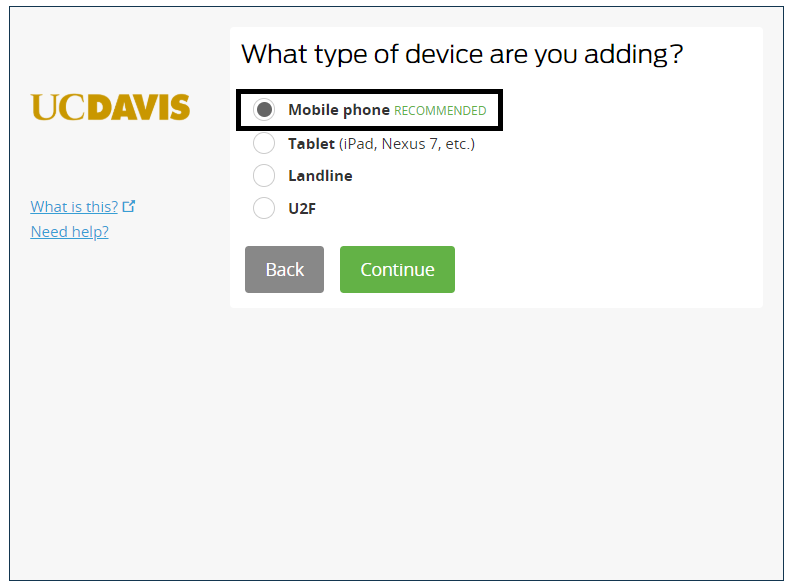Screen dimensions: 793x587
Task: Pick the Landline radio button
Action: (264, 176)
